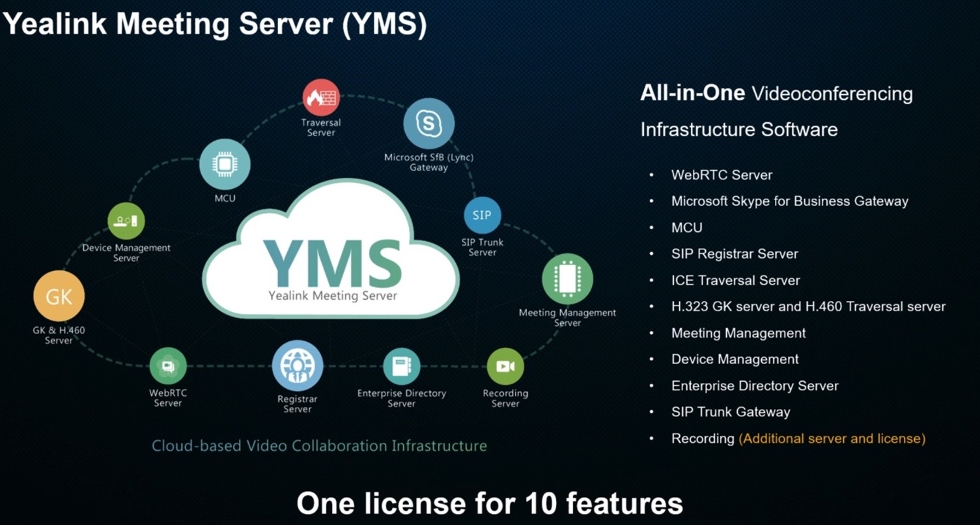Click the 'Meeting Management' bullet
Screen dimensions: 980x525
pos(738,333)
